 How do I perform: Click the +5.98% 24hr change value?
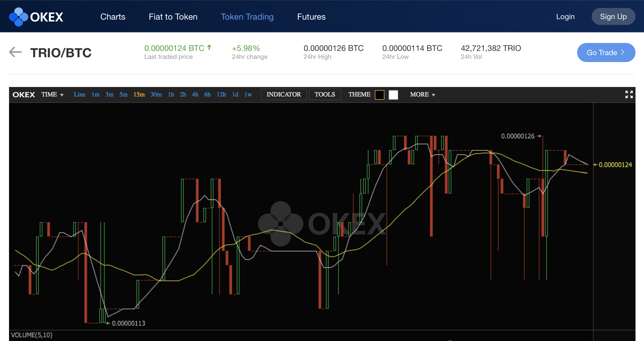246,48
